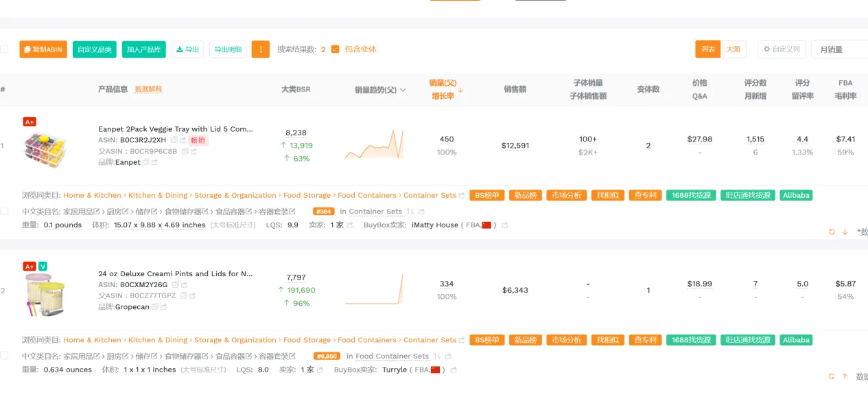Click the up arrow icon in the Gropecan row

click(845, 376)
